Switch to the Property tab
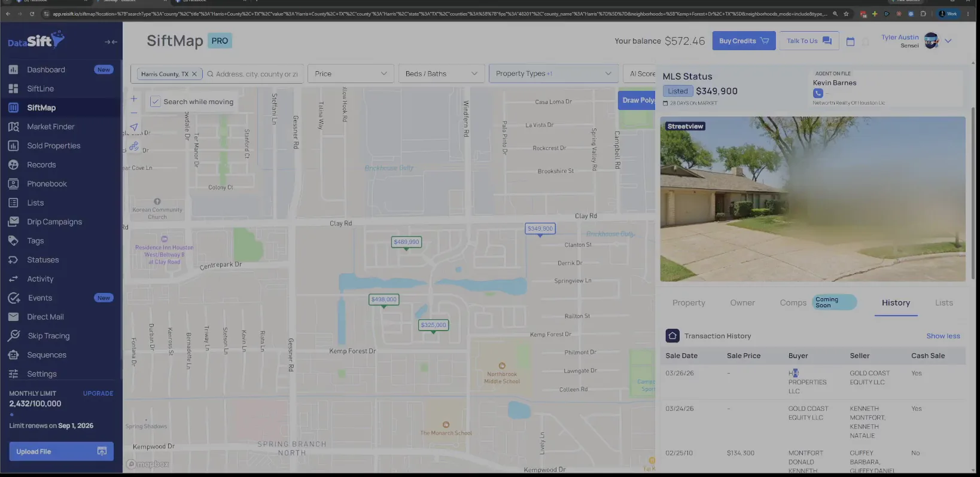The image size is (980, 477). click(689, 303)
